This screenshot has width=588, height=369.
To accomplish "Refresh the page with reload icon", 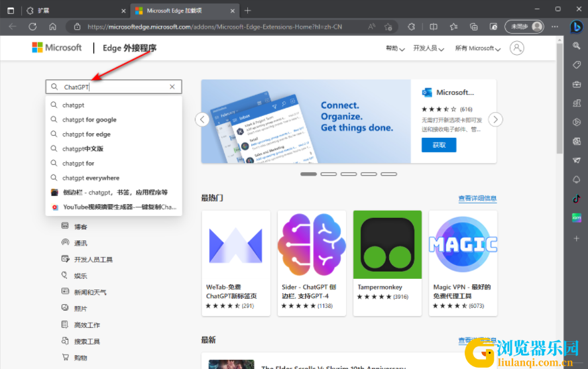I will pos(32,26).
